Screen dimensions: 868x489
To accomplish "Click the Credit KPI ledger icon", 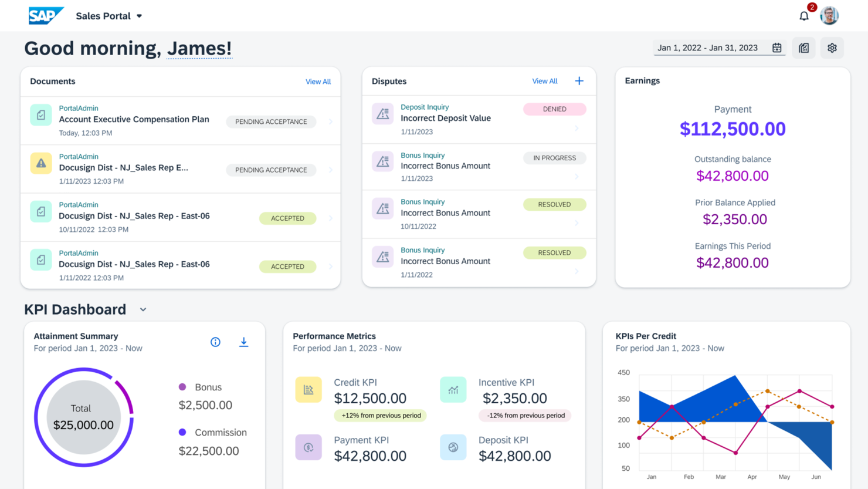I will (308, 389).
